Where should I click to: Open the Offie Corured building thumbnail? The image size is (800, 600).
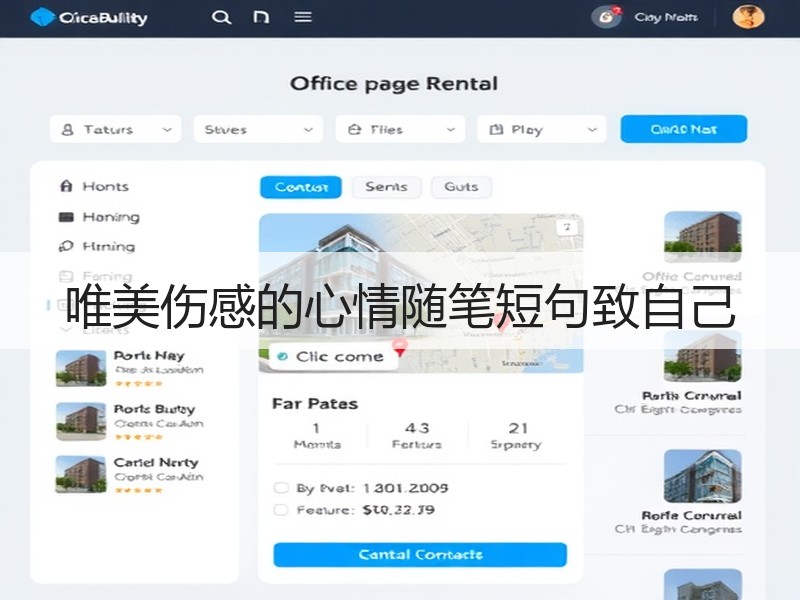tap(703, 237)
